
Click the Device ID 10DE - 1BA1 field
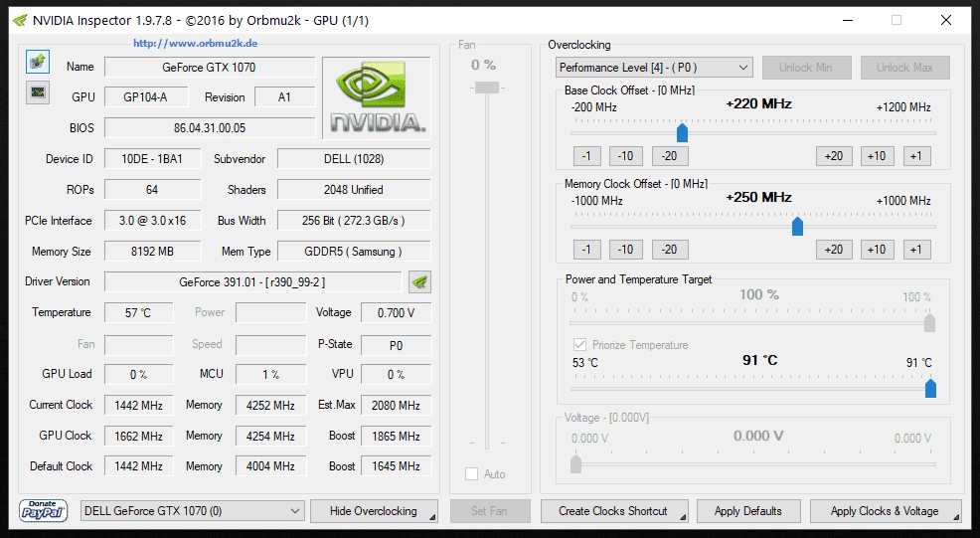tap(152, 159)
